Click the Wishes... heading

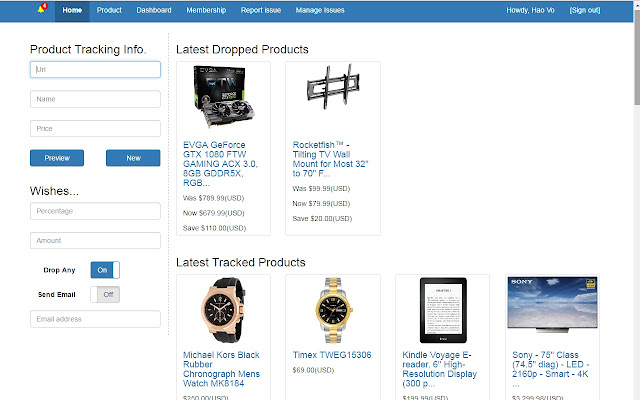click(x=54, y=191)
